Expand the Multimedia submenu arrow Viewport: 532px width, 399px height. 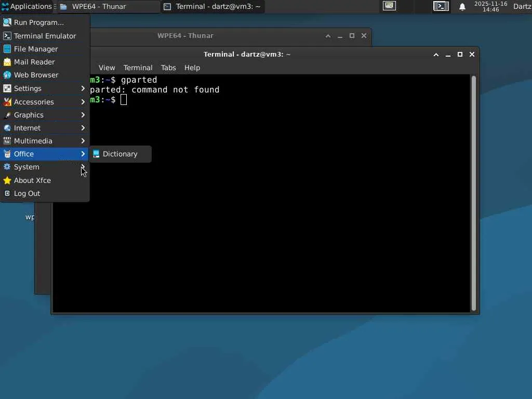pyautogui.click(x=83, y=141)
